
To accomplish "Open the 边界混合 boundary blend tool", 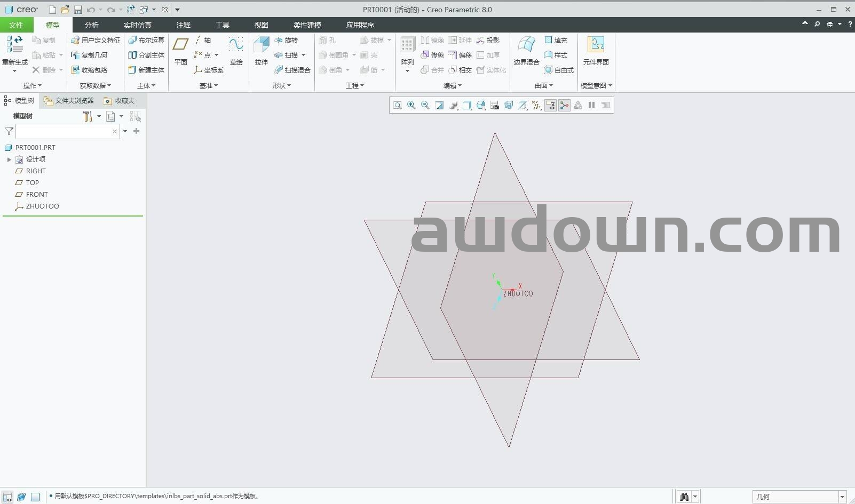I will point(526,51).
